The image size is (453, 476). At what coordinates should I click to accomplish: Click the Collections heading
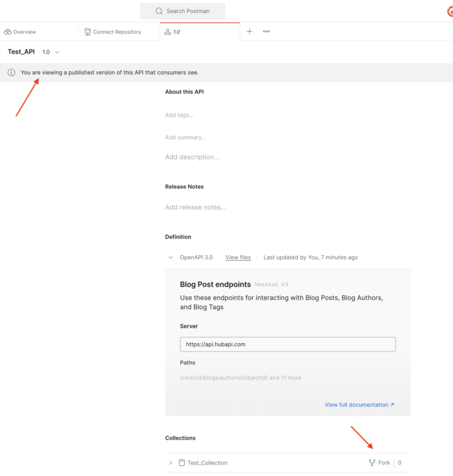click(x=180, y=438)
